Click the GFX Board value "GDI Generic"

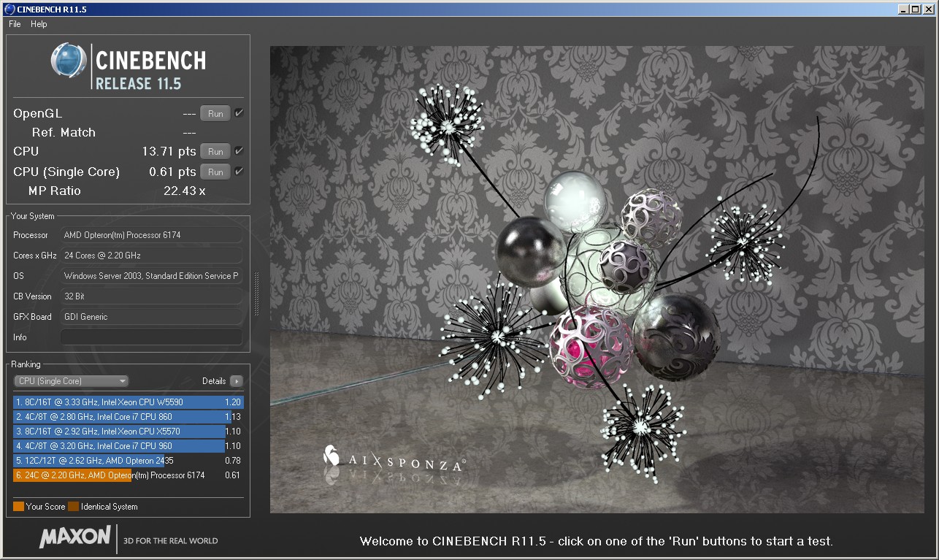[x=85, y=317]
